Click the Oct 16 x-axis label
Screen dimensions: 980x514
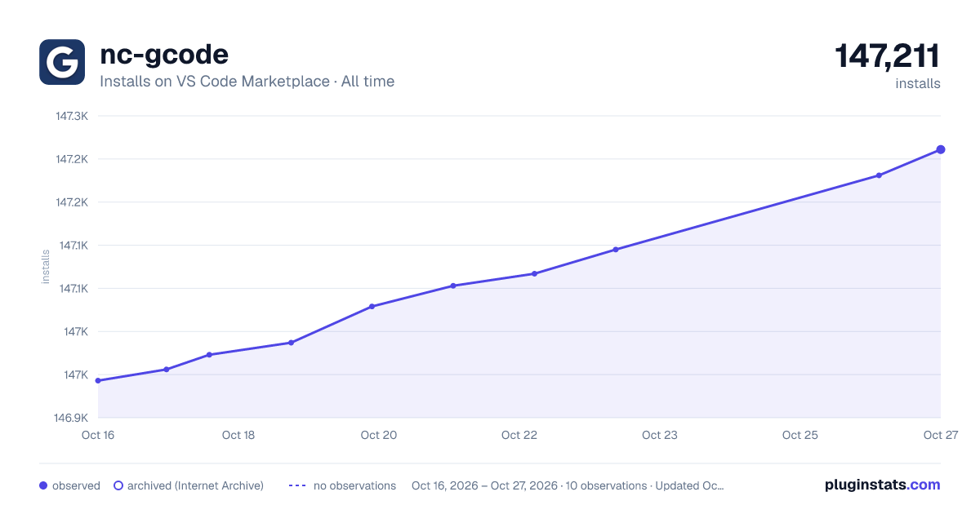(98, 435)
